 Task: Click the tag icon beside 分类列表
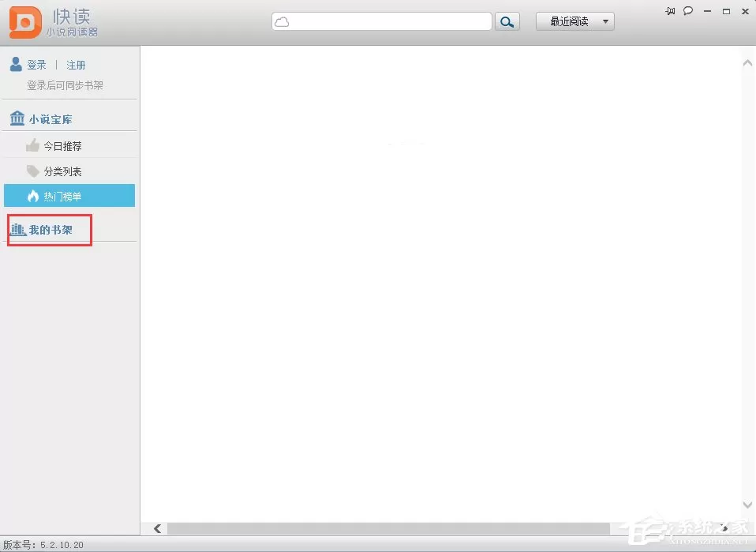[33, 171]
